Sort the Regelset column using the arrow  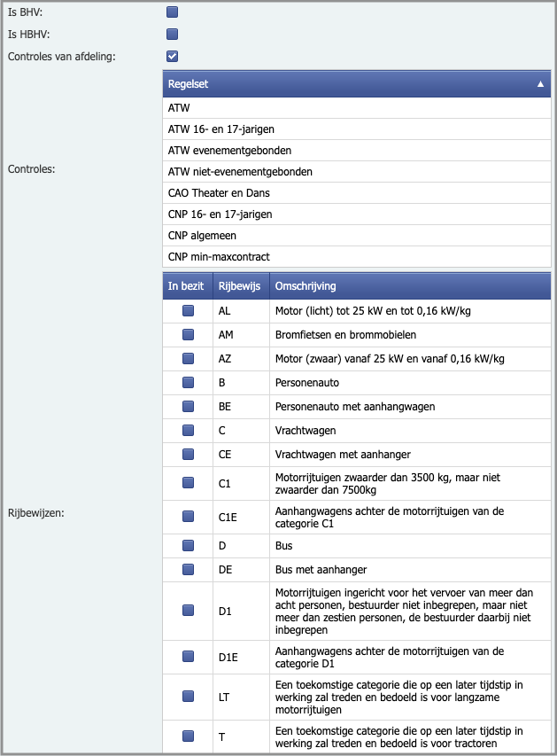pyautogui.click(x=540, y=84)
